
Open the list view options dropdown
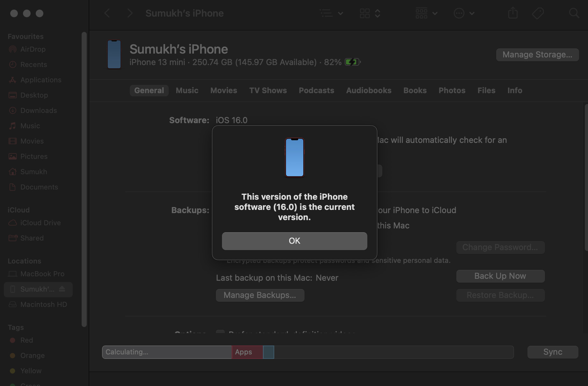coord(331,13)
